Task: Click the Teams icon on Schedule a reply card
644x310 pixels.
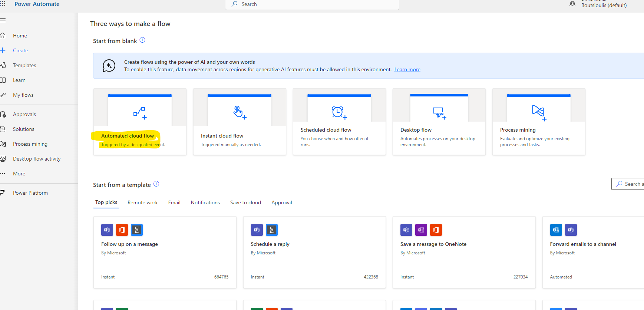Action: pyautogui.click(x=257, y=230)
